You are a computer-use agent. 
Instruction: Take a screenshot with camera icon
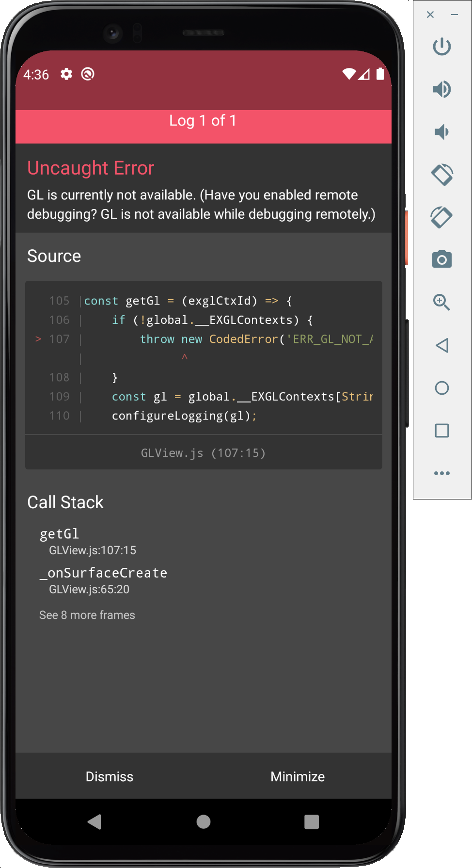(442, 259)
